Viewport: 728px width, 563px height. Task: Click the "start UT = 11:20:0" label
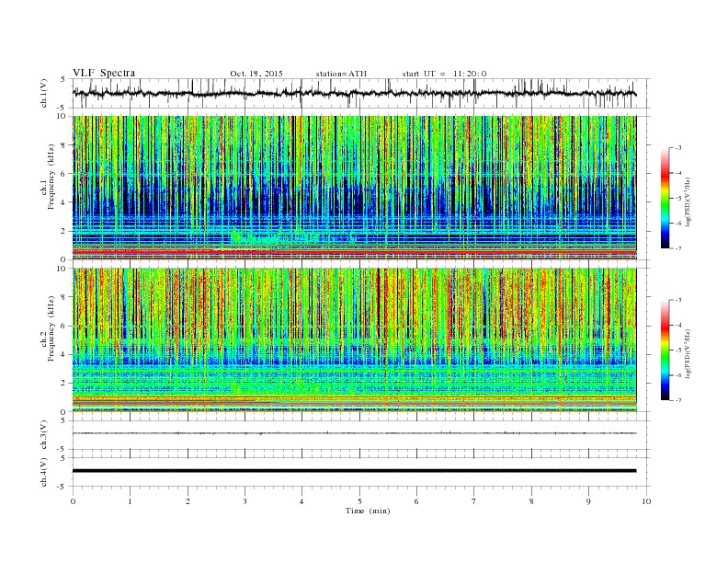444,74
